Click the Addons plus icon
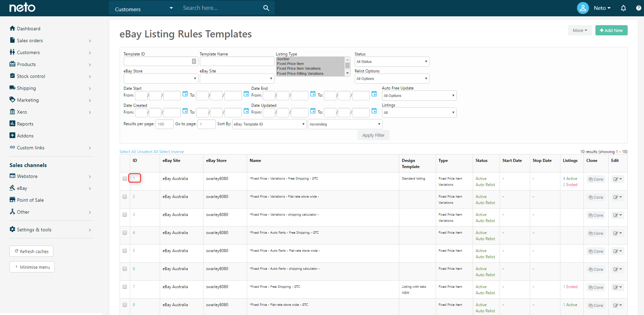 pyautogui.click(x=13, y=135)
